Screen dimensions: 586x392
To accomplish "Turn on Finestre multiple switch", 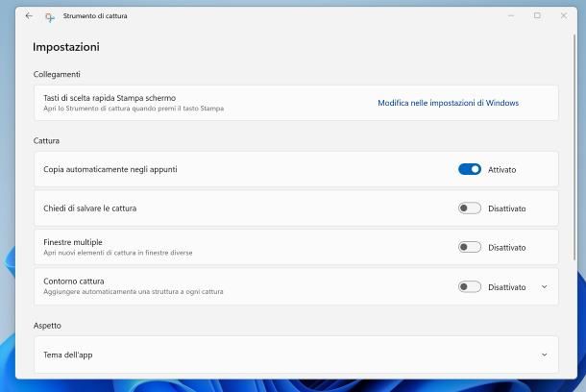I will click(470, 247).
